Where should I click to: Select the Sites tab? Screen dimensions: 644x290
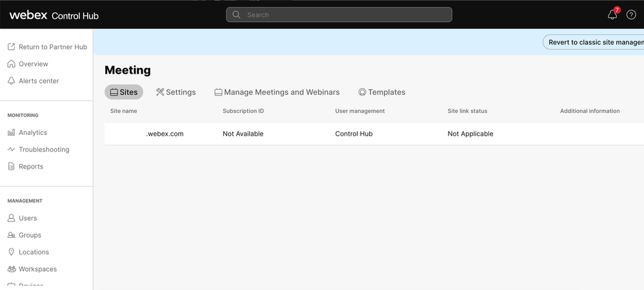coord(124,92)
